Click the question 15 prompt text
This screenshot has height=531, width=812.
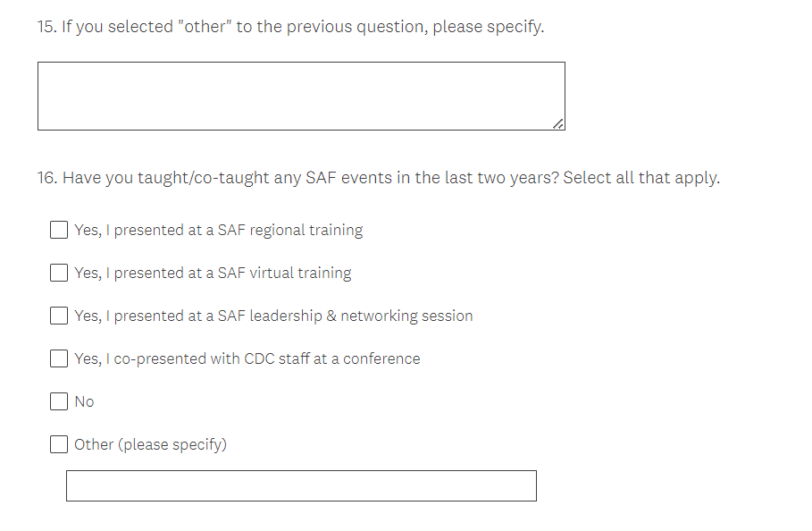pyautogui.click(x=302, y=27)
